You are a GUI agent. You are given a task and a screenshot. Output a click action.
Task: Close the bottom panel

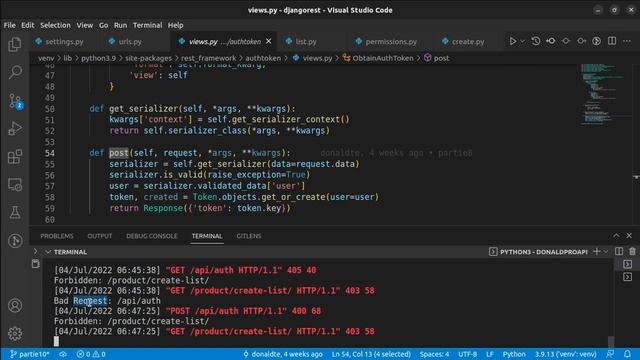(x=629, y=236)
